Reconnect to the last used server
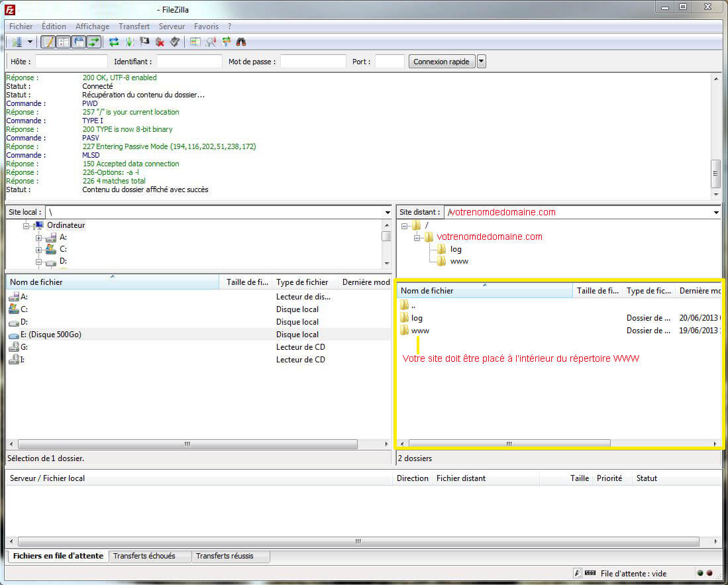Viewport: 728px width, 585px height. pos(175,42)
